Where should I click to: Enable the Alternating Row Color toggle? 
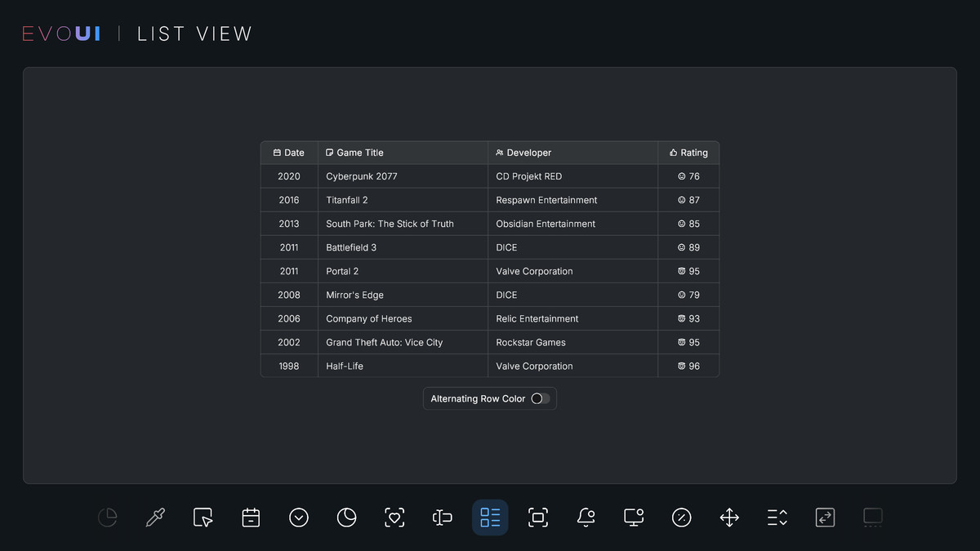539,398
